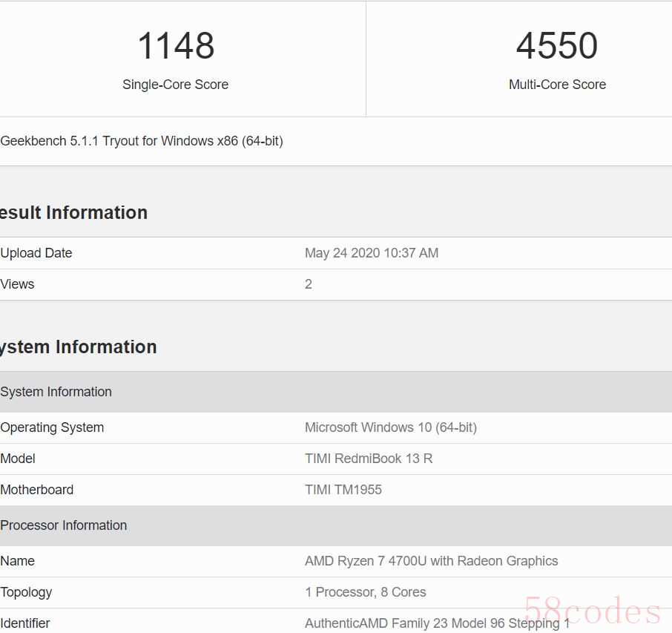The height and width of the screenshot is (633, 672).
Task: Select "AMD Ryzen 7 4700U with Radeon Graphics"
Action: pos(432,561)
